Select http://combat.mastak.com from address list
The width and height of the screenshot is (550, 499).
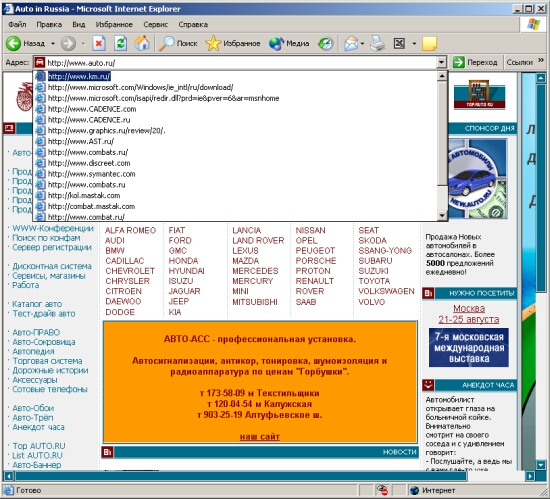(236, 206)
